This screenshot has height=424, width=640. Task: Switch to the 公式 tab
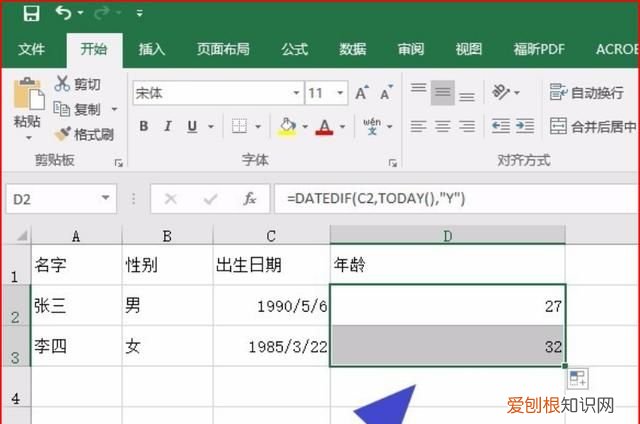coord(294,49)
